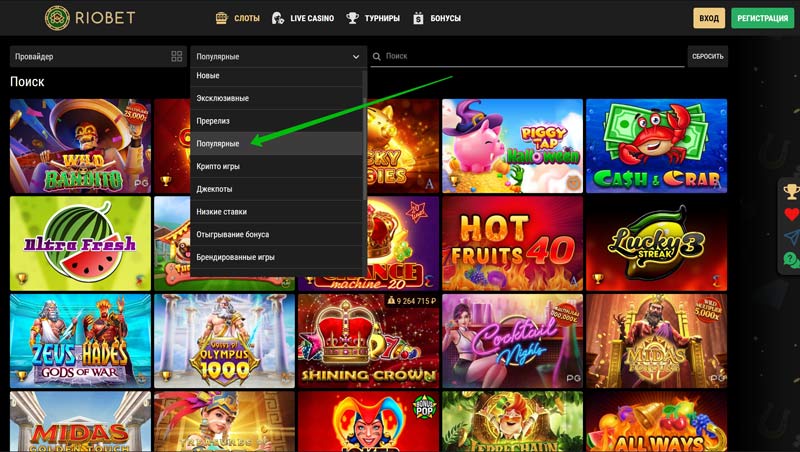Viewport: 800px width, 452px height.
Task: Collapse the Популярные category dropdown chevron
Action: point(356,57)
